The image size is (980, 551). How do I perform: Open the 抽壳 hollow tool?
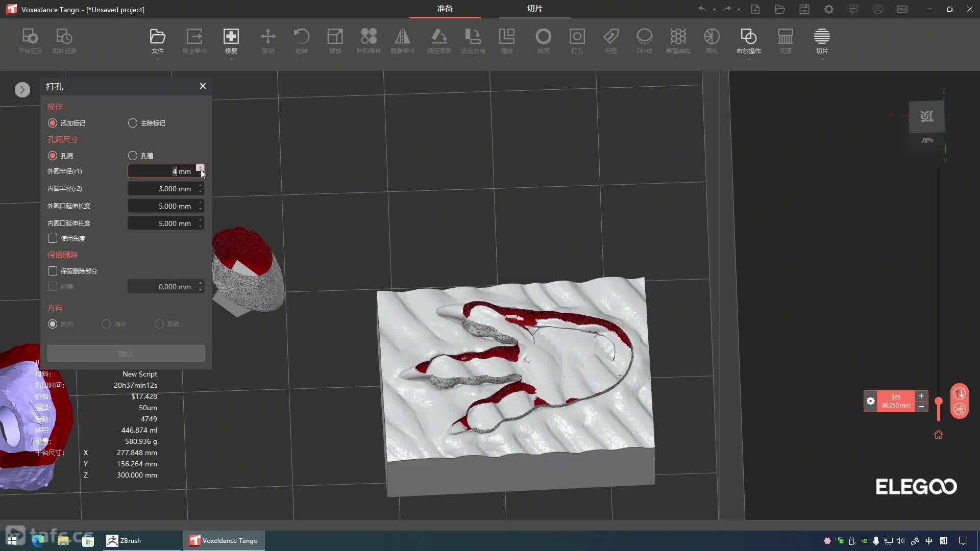pos(543,41)
